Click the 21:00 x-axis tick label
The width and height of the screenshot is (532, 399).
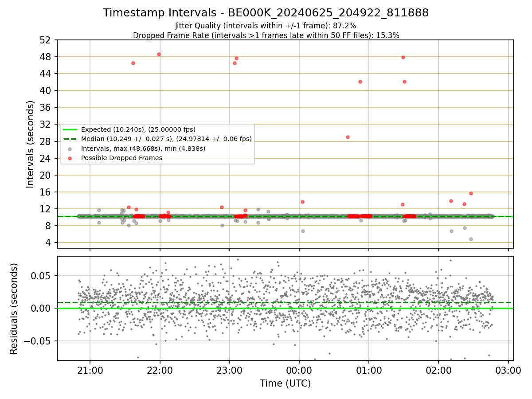pos(90,370)
